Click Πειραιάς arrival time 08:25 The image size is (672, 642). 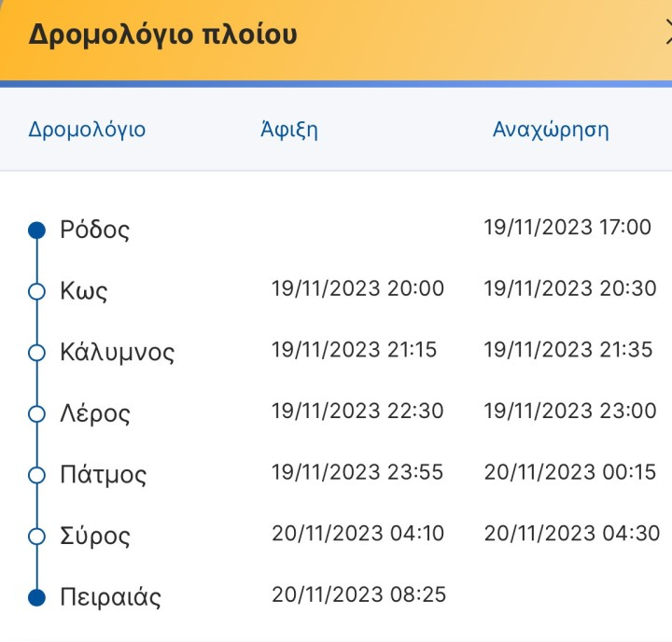[358, 594]
